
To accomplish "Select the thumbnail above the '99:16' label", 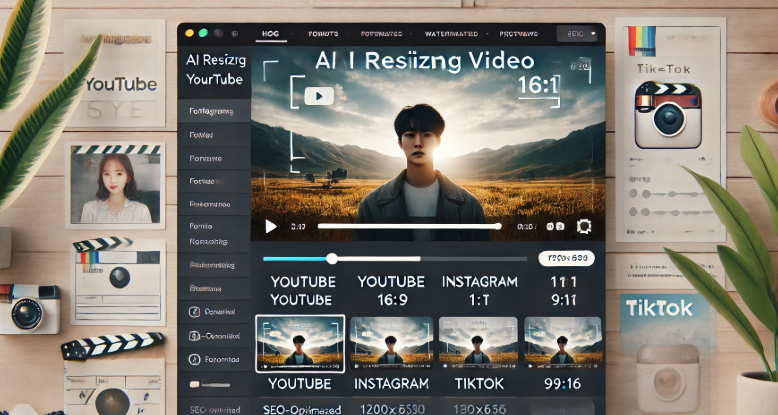I will 563,343.
